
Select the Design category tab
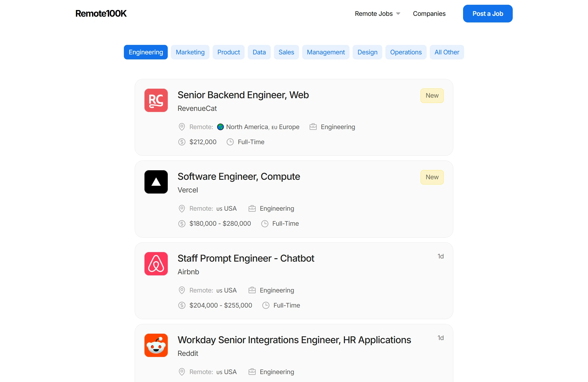click(367, 52)
